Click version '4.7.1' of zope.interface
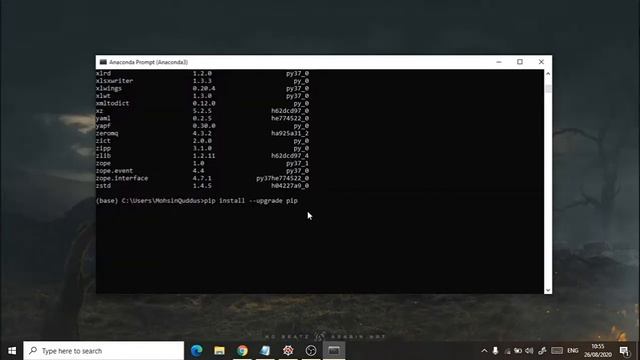 pos(202,178)
